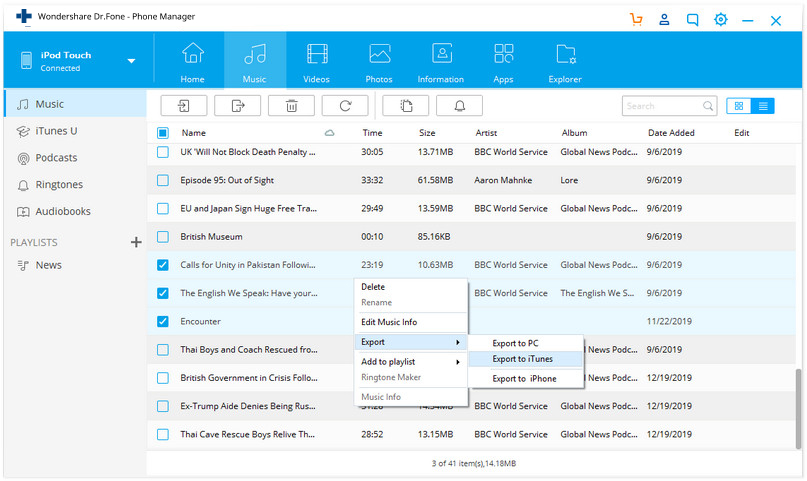The width and height of the screenshot is (807, 481).
Task: Click the de-duplicate files toolbar button
Action: tap(406, 106)
